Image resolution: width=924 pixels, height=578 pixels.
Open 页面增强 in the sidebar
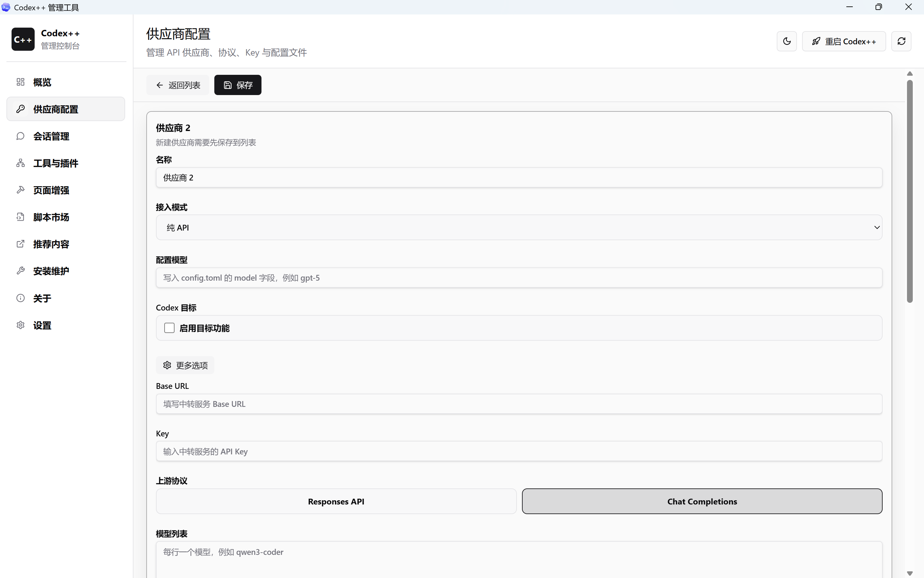66,190
